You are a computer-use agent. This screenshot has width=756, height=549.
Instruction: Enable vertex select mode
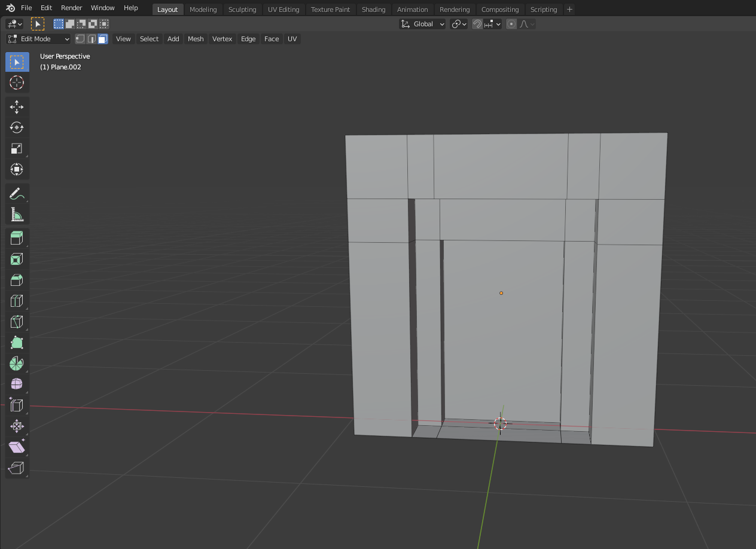point(80,39)
